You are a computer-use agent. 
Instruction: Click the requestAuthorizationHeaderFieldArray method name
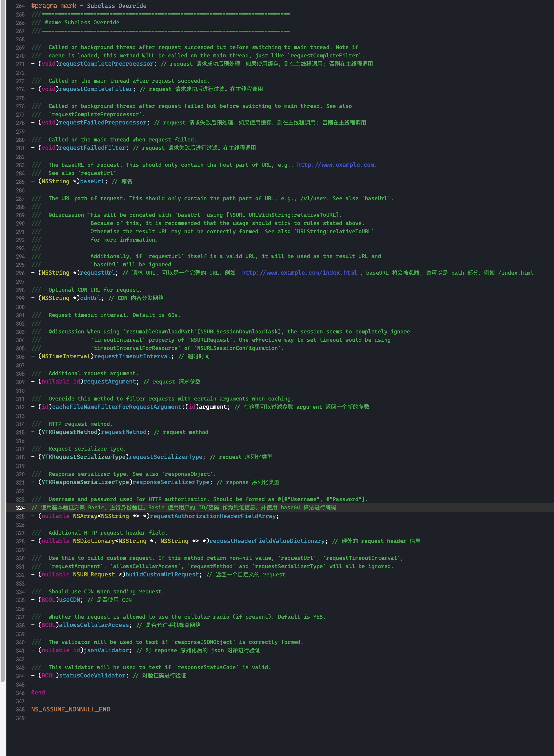pyautogui.click(x=213, y=516)
